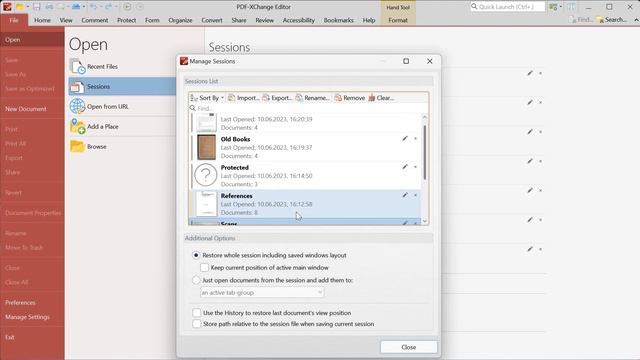This screenshot has height=360, width=640.
Task: Click the Undo arrow icon in title bar
Action: pyautogui.click(x=93, y=7)
